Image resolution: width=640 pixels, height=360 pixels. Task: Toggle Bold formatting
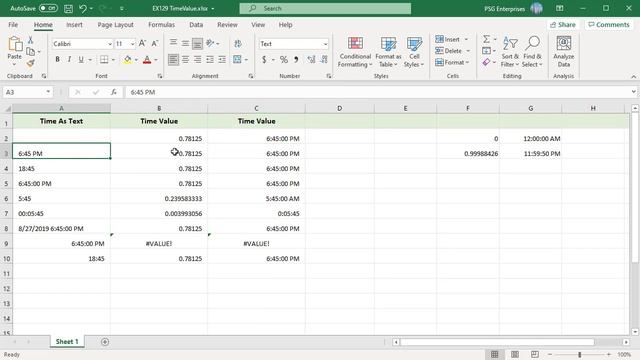[x=58, y=60]
